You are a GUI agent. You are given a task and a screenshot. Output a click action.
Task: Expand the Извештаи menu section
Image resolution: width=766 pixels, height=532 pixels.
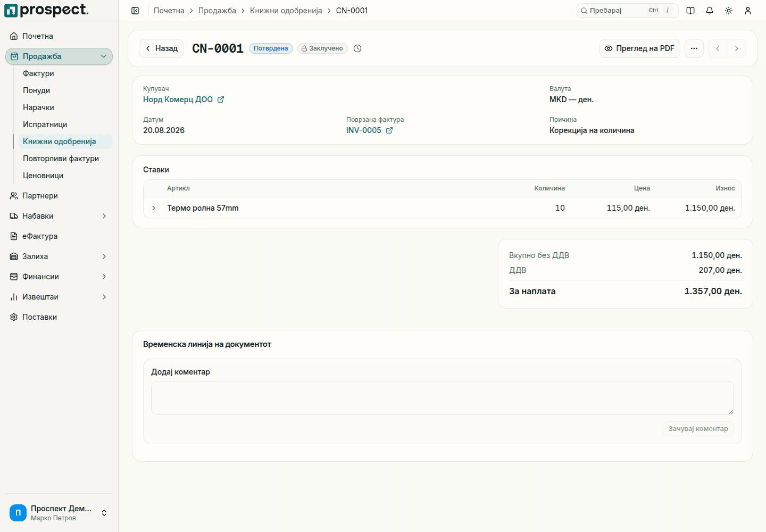coord(104,297)
